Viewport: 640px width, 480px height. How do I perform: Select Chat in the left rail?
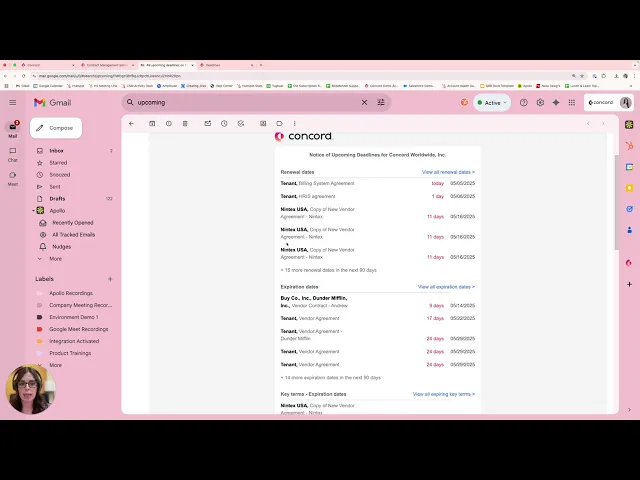pyautogui.click(x=13, y=155)
